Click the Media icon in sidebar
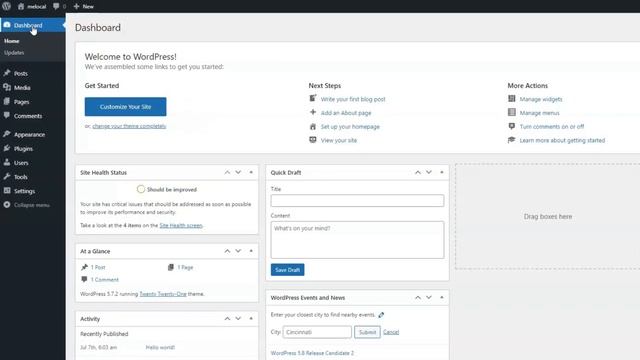Viewport: 640px width, 360px height. point(7,87)
